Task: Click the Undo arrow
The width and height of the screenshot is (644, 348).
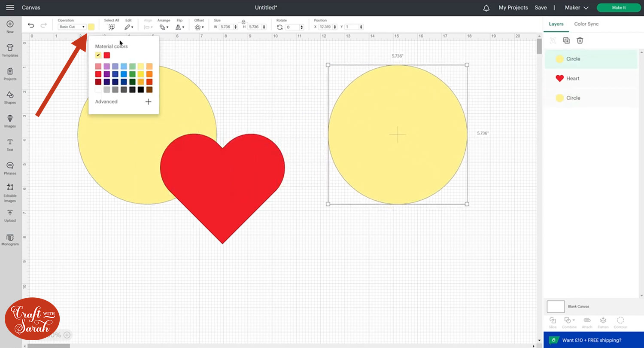Action: (31, 26)
